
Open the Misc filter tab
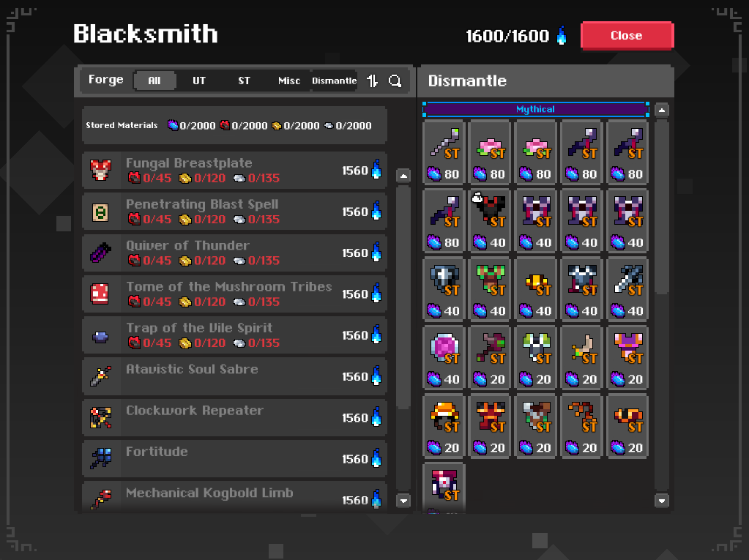pos(289,81)
